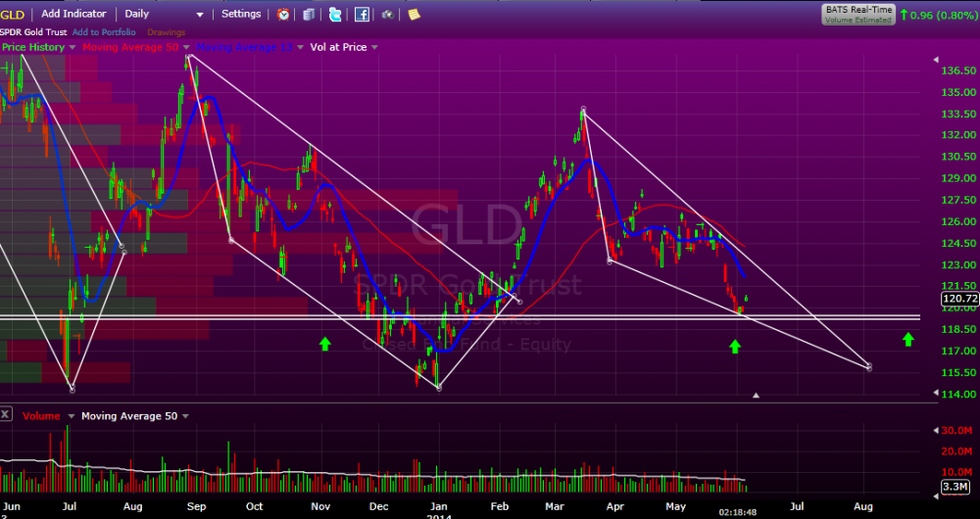The image size is (980, 519).
Task: Open the yellow sticky note icon
Action: 414,15
